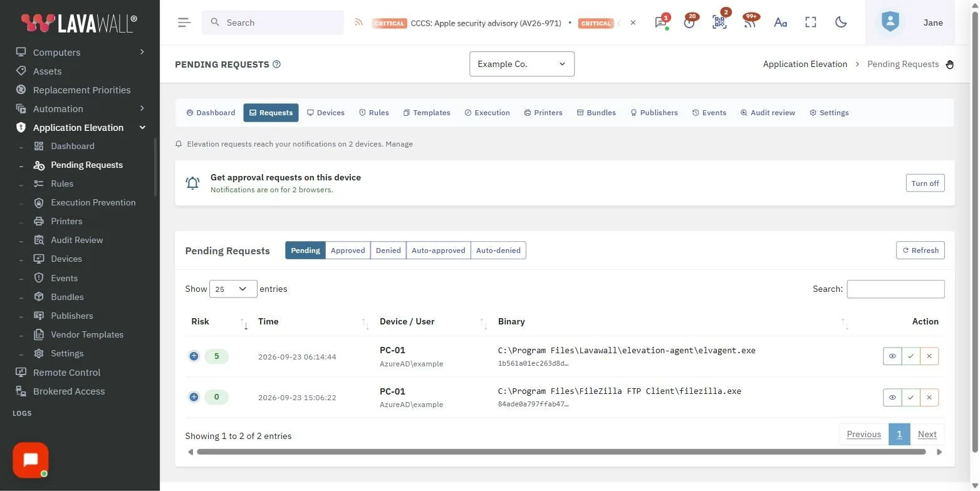Deny the elvagent.exe request X

[929, 356]
